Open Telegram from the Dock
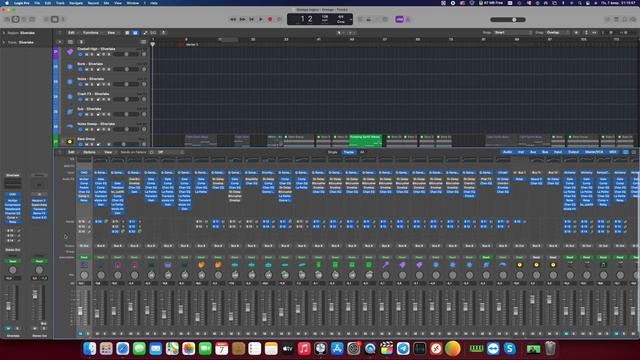This screenshot has height=360, width=640. (403, 349)
